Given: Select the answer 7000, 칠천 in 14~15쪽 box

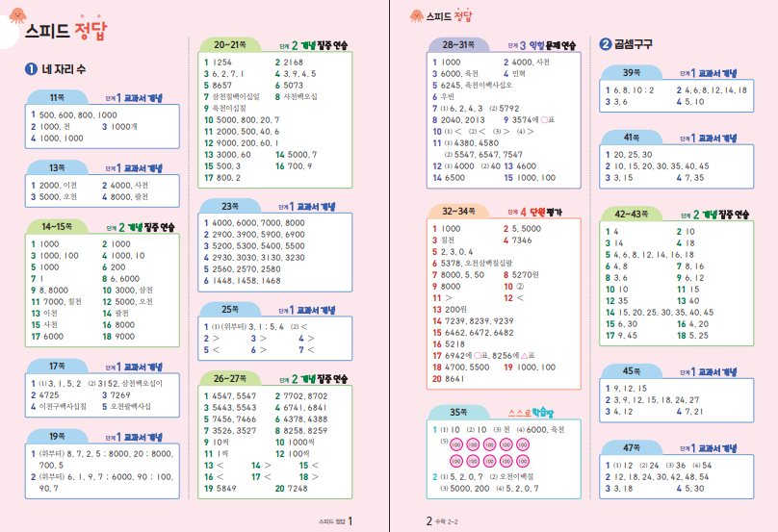Looking at the screenshot, I should point(63,301).
